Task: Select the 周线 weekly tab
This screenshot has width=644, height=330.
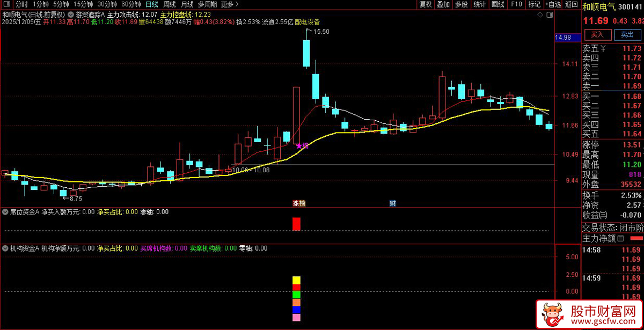Action: (x=170, y=4)
